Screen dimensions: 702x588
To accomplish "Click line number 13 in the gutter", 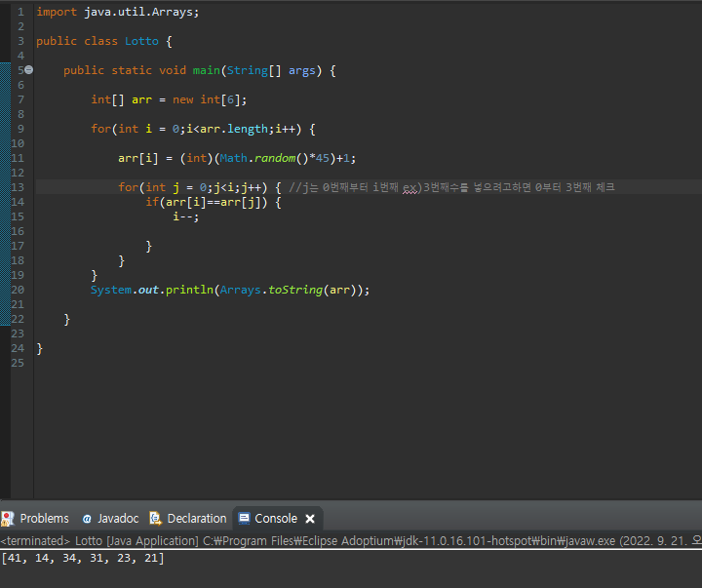I will 18,187.
